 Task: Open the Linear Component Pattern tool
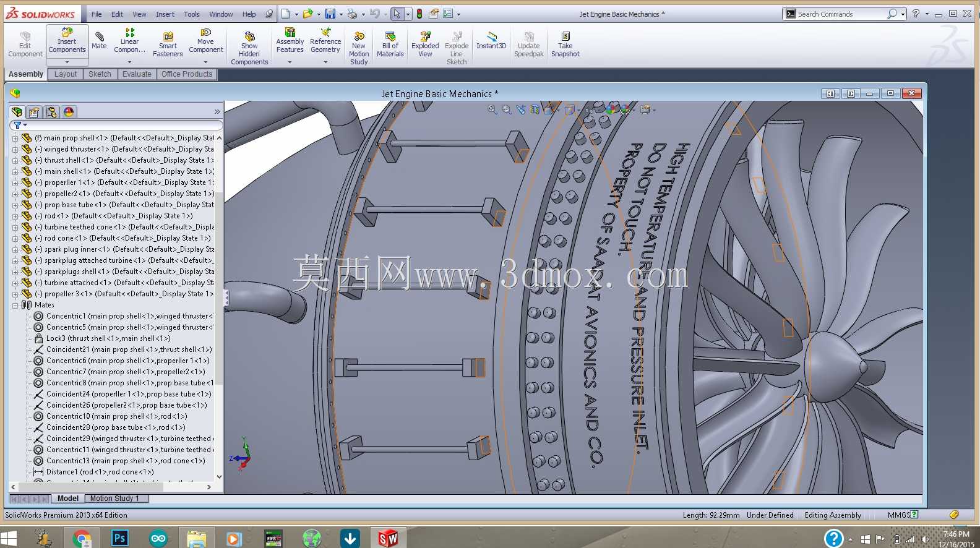129,41
